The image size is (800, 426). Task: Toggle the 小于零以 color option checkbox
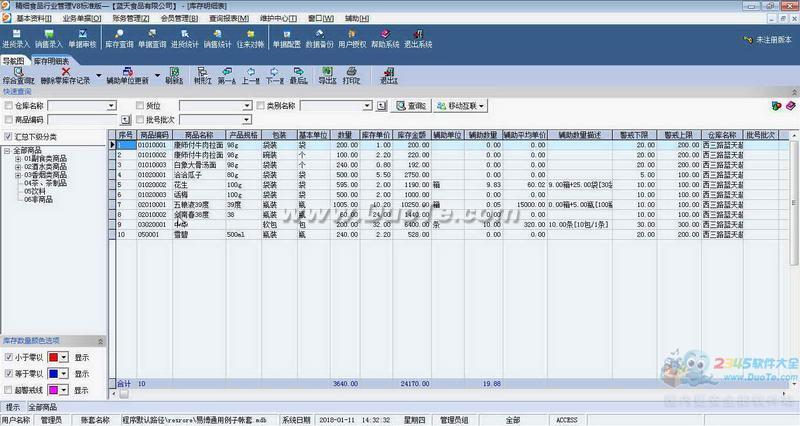[x=8, y=357]
